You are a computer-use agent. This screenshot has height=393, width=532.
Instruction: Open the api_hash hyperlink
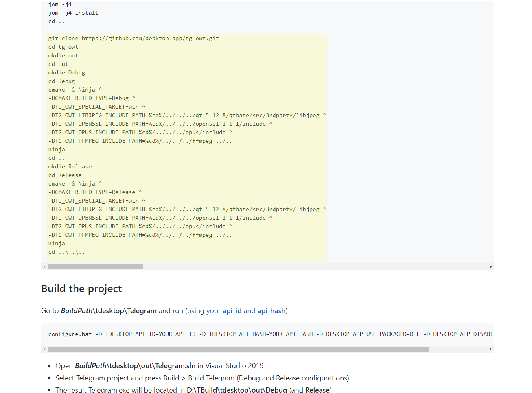[271, 310]
